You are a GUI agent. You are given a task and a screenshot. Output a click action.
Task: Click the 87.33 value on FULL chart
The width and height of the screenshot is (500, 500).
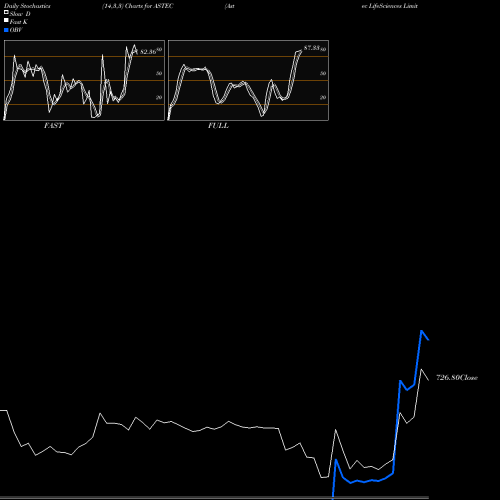312,48
